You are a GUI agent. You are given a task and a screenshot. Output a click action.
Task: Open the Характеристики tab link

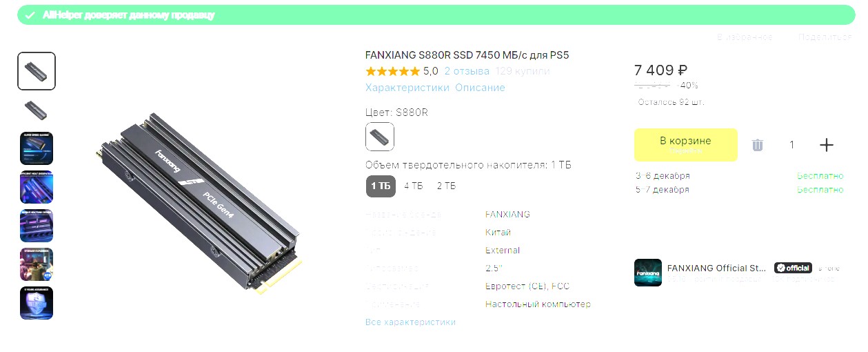tap(407, 88)
